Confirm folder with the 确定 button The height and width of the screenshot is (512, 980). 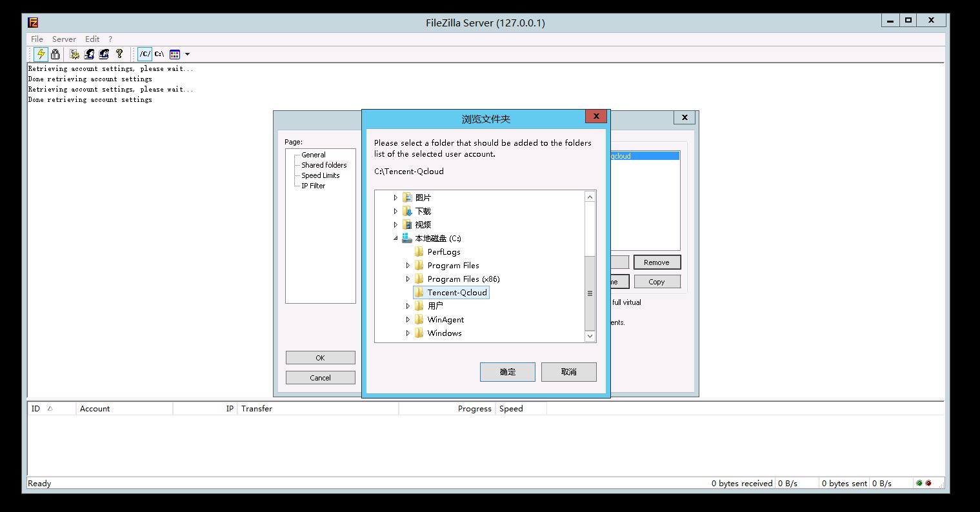click(x=507, y=372)
